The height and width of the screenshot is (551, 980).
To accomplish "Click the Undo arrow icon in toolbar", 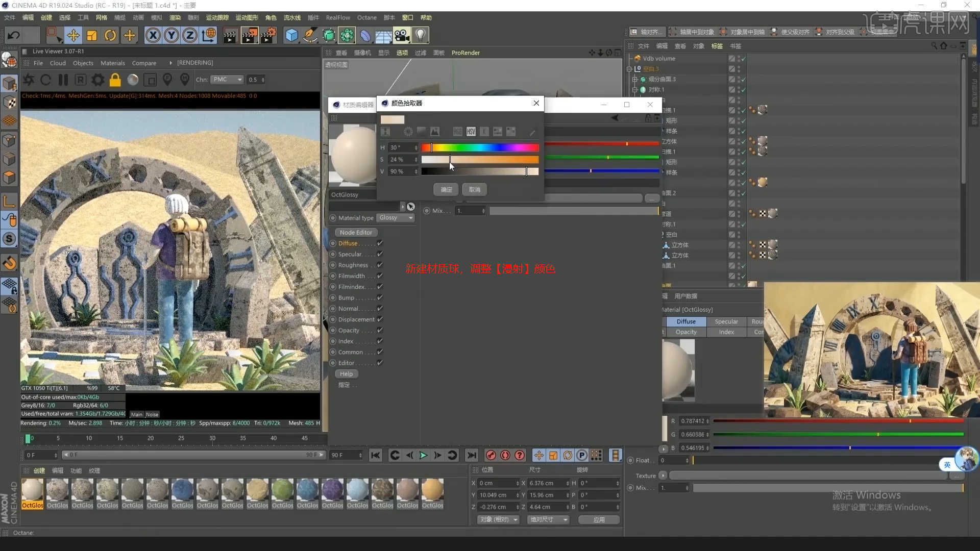I will (x=14, y=35).
